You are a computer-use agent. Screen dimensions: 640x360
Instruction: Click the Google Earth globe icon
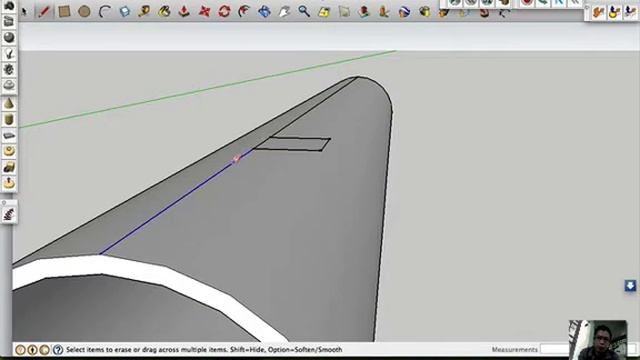404,11
